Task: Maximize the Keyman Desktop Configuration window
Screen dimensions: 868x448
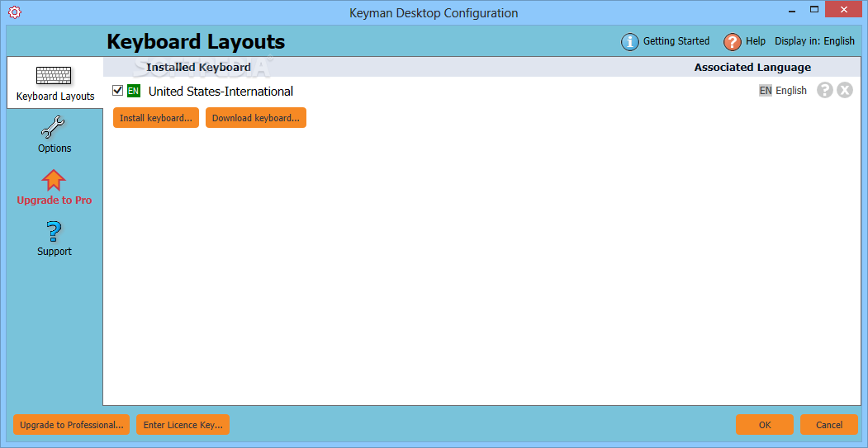Action: [x=813, y=9]
